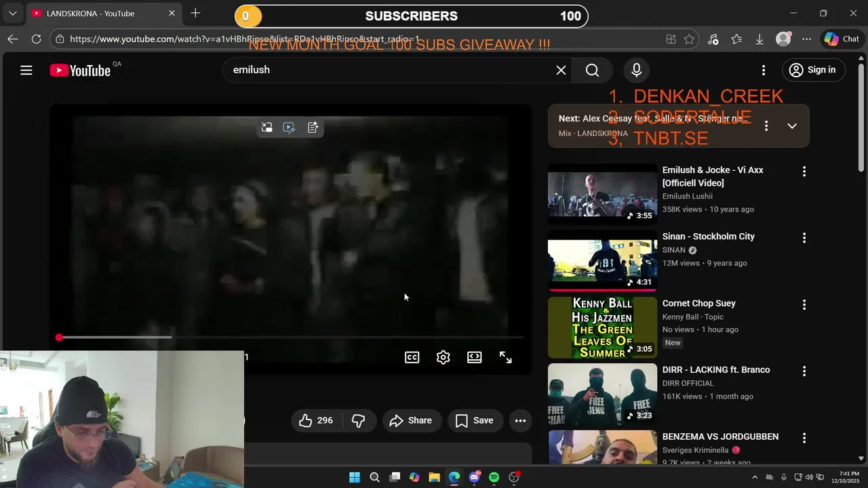Click the Sign in button
Screen dimensions: 868x488
point(813,70)
